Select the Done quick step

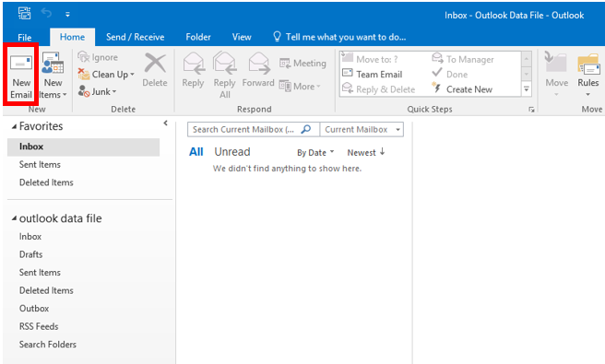point(450,74)
